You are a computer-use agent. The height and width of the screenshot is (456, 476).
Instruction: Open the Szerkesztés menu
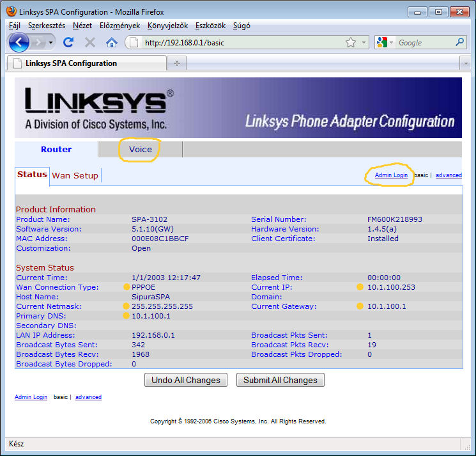pos(47,26)
